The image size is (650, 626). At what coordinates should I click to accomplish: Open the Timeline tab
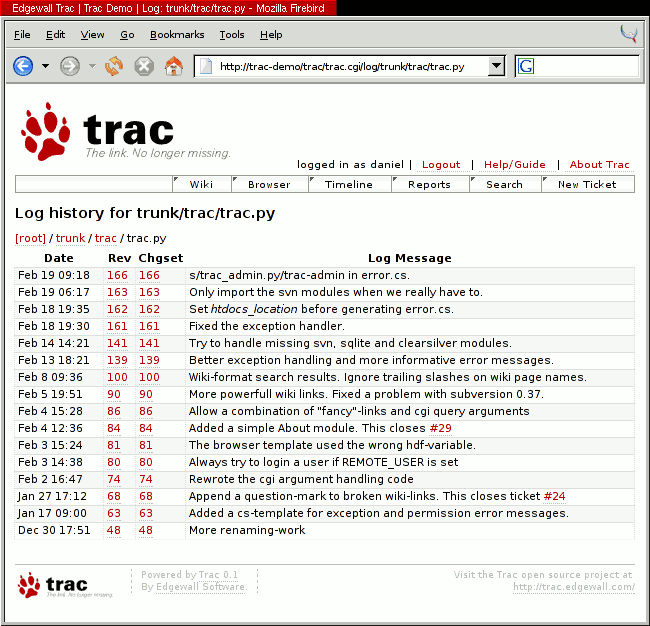coord(349,184)
